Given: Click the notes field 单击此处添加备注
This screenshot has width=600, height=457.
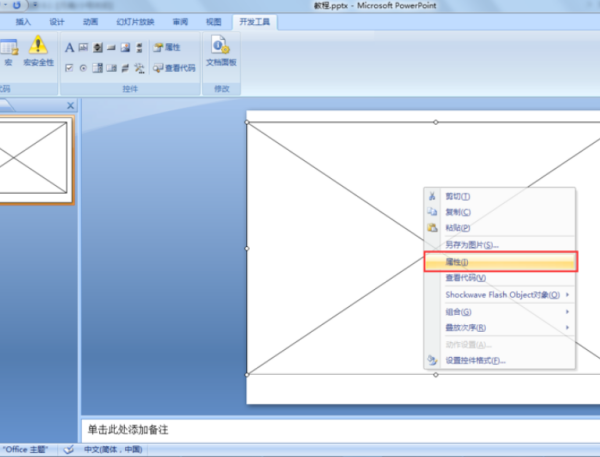Looking at the screenshot, I should [300, 429].
